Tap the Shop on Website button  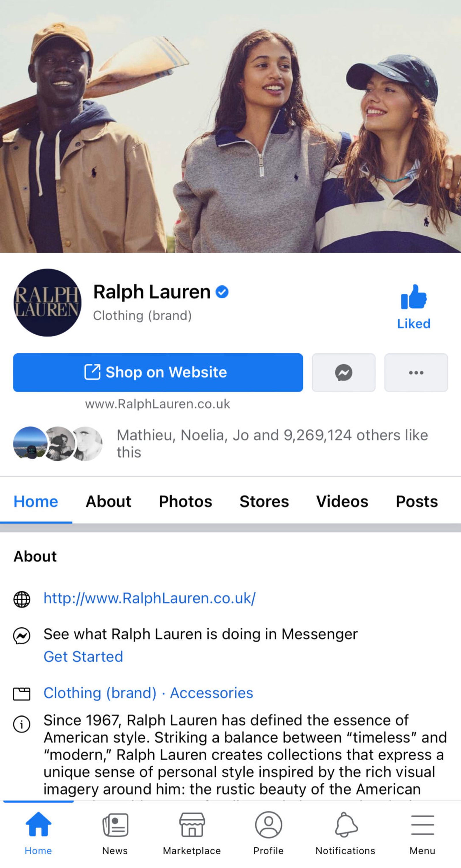(x=158, y=372)
